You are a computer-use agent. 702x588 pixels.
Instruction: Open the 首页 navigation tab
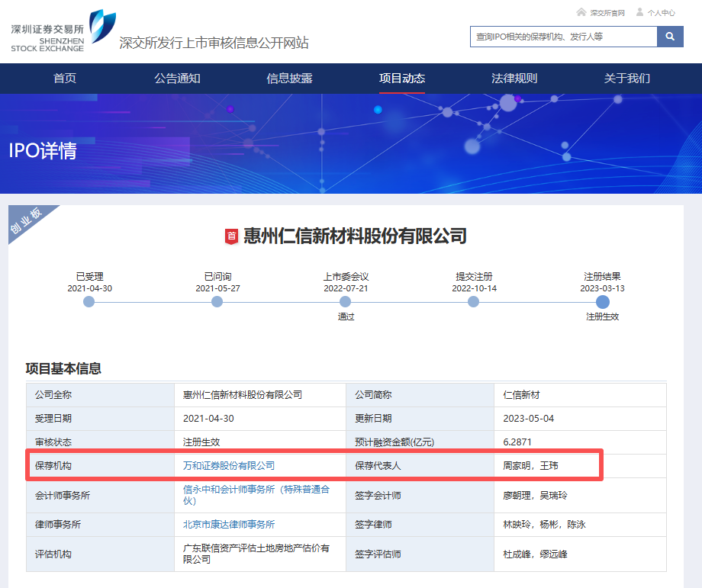[65, 79]
